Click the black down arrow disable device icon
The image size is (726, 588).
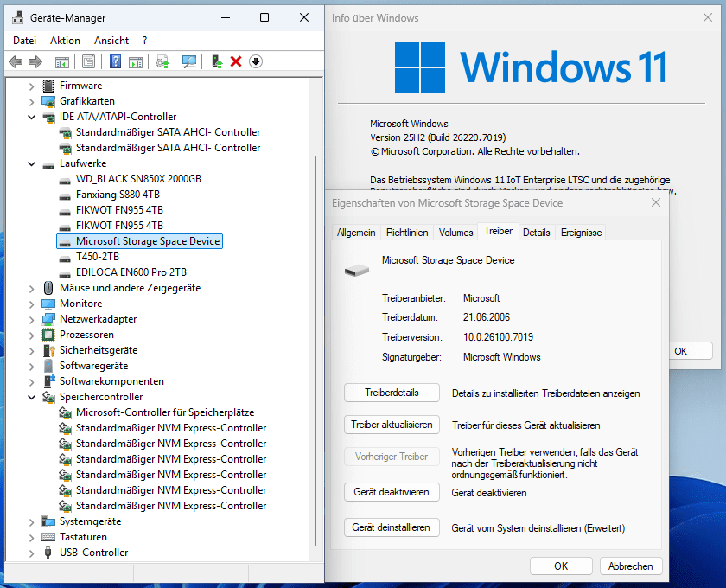[x=256, y=61]
